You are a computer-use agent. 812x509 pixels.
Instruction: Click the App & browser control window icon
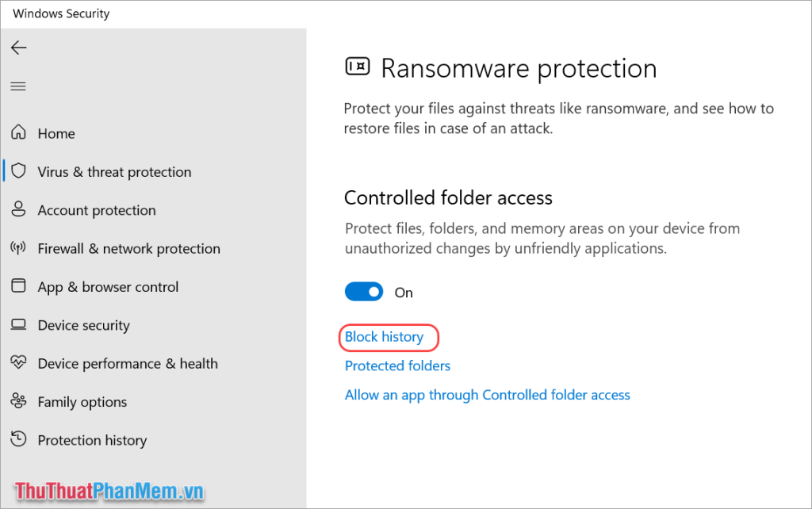(x=19, y=286)
